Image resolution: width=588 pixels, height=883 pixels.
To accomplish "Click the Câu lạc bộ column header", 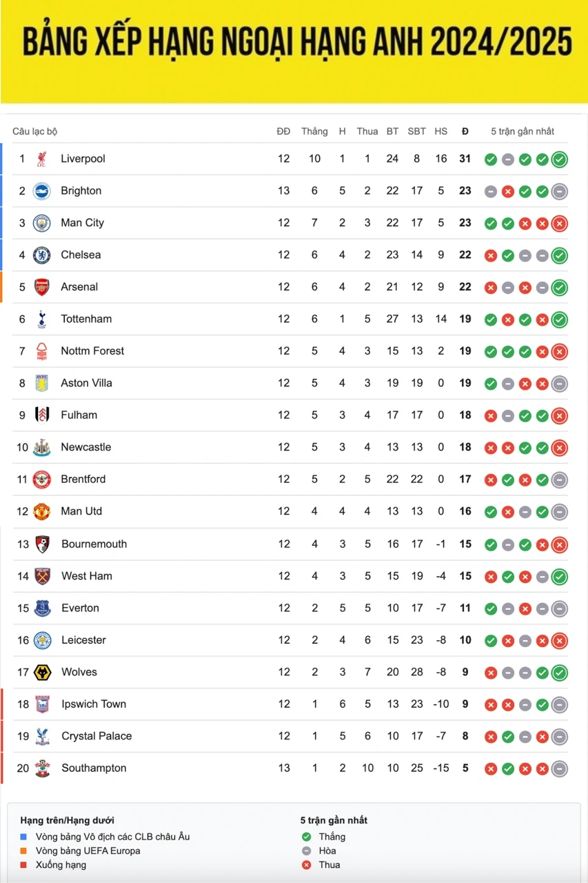I will click(x=35, y=131).
